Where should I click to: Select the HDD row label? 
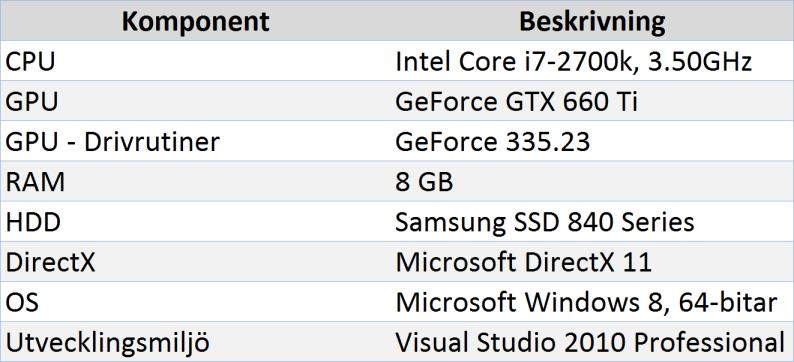(195, 221)
